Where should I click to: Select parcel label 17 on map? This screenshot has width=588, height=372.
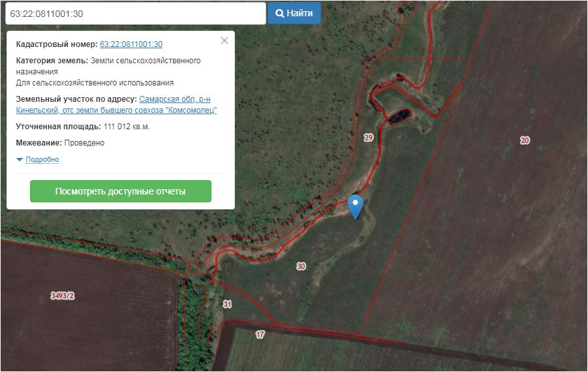tap(260, 334)
